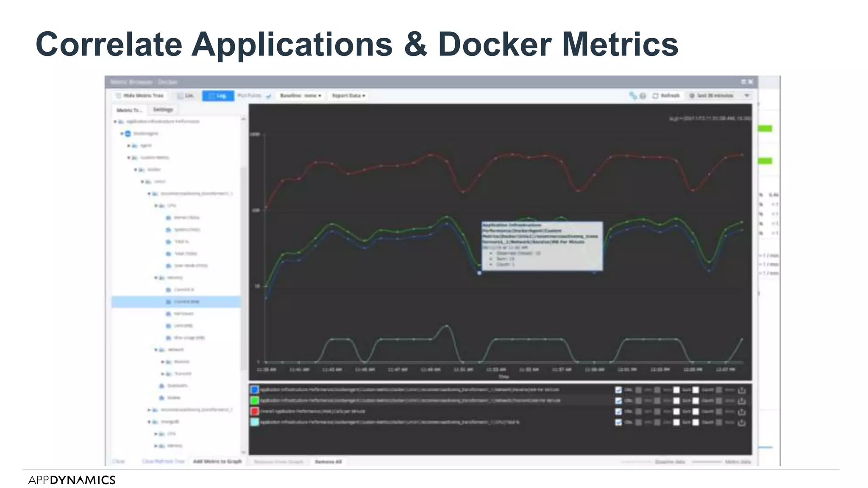The image size is (868, 488).
Task: Click the Agent folder icon
Action: pyautogui.click(x=135, y=145)
